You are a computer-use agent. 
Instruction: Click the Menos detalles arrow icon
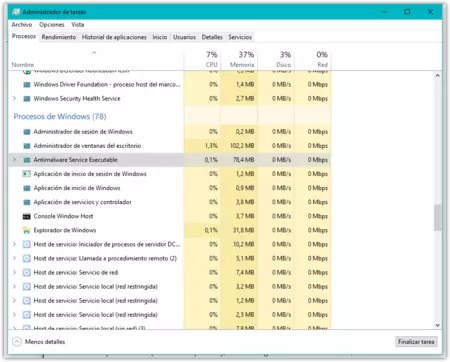tap(17, 342)
